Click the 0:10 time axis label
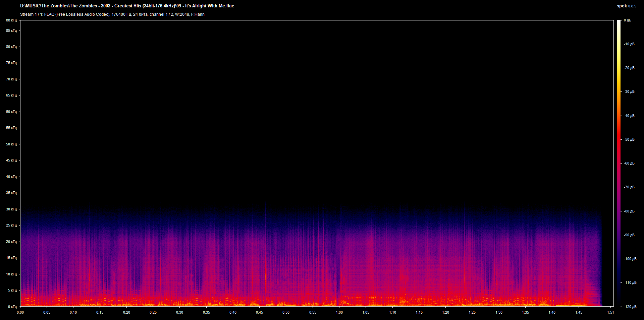 click(x=73, y=312)
